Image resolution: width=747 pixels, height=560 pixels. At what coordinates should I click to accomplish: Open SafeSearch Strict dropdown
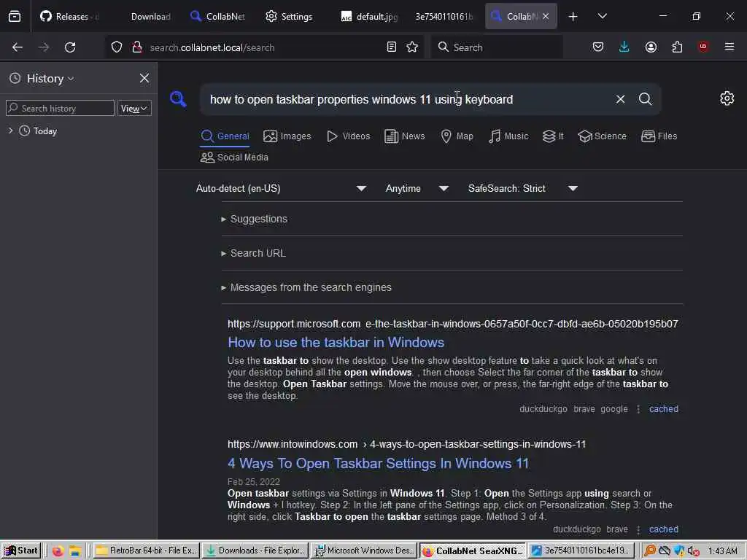tap(522, 188)
